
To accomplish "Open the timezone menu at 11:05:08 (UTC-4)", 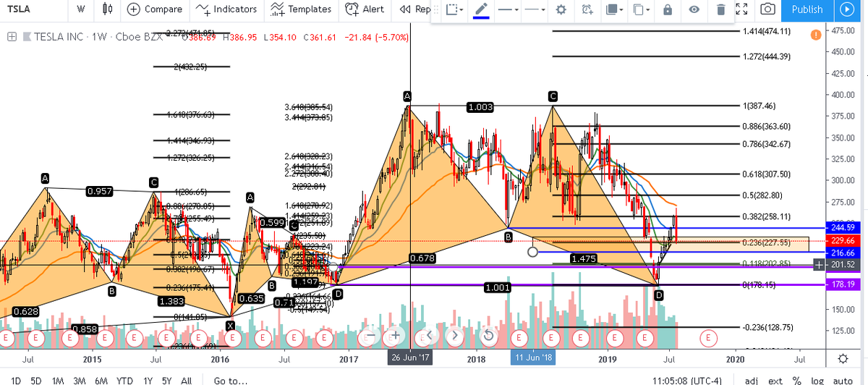I will coord(686,379).
